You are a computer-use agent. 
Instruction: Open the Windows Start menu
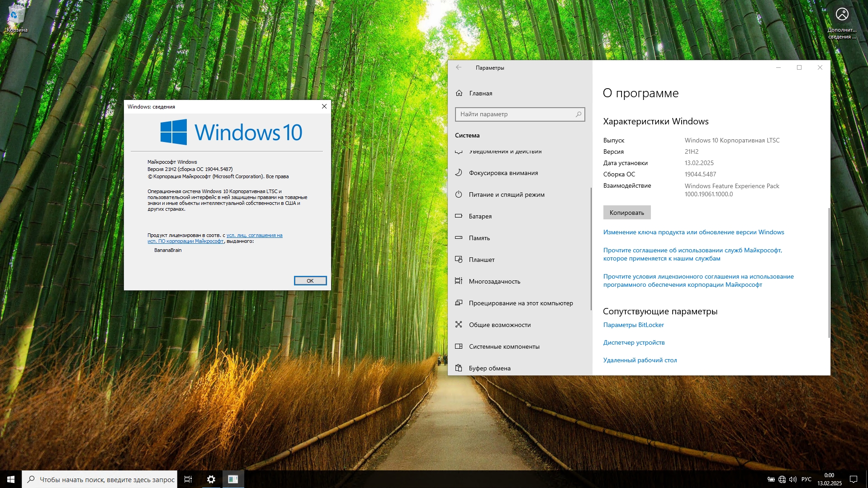tap(11, 479)
